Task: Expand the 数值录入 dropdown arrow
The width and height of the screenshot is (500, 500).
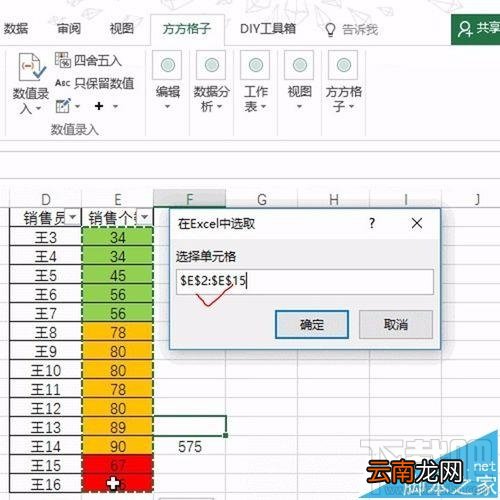Action: tap(38, 109)
